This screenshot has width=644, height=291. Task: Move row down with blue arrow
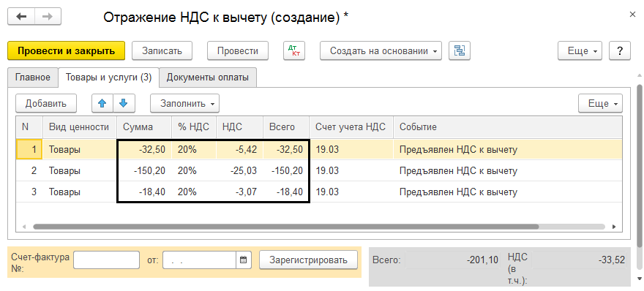pos(124,103)
